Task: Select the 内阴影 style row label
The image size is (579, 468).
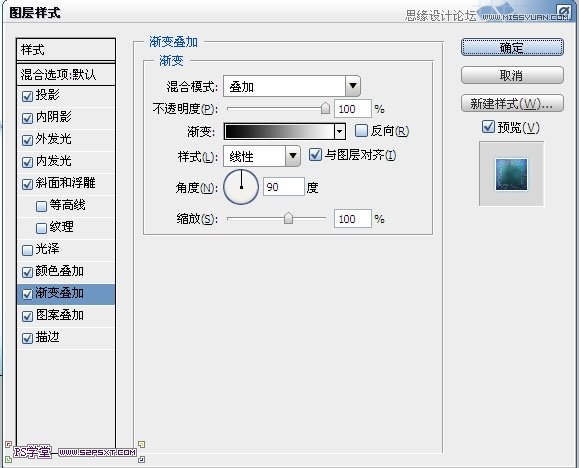Action: click(x=54, y=117)
